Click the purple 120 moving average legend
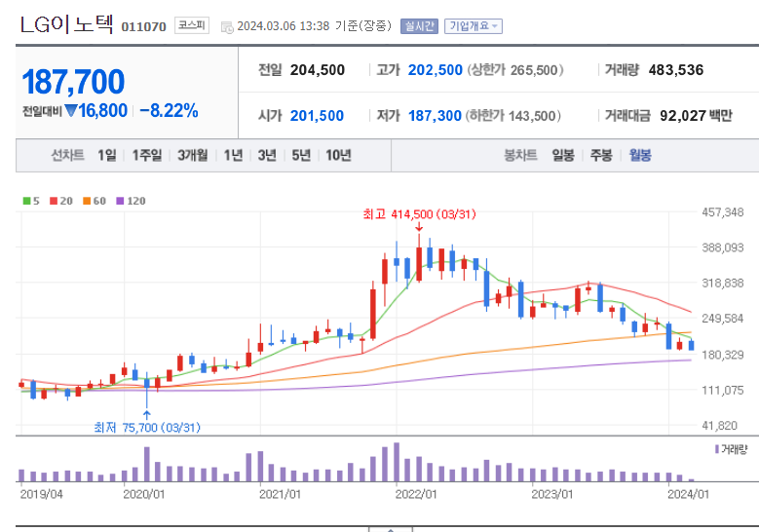The height and width of the screenshot is (532, 759). (x=131, y=201)
